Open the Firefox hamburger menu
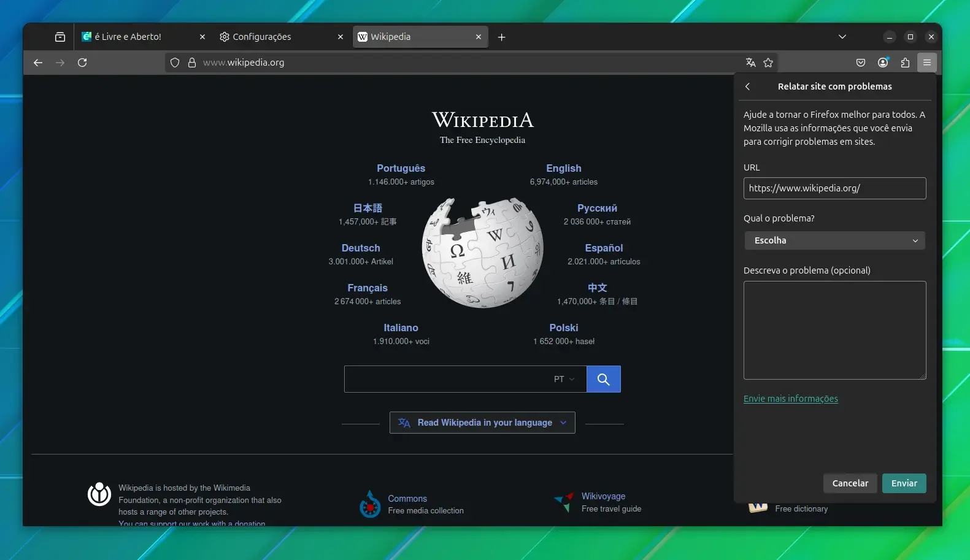This screenshot has height=560, width=970. (x=927, y=63)
